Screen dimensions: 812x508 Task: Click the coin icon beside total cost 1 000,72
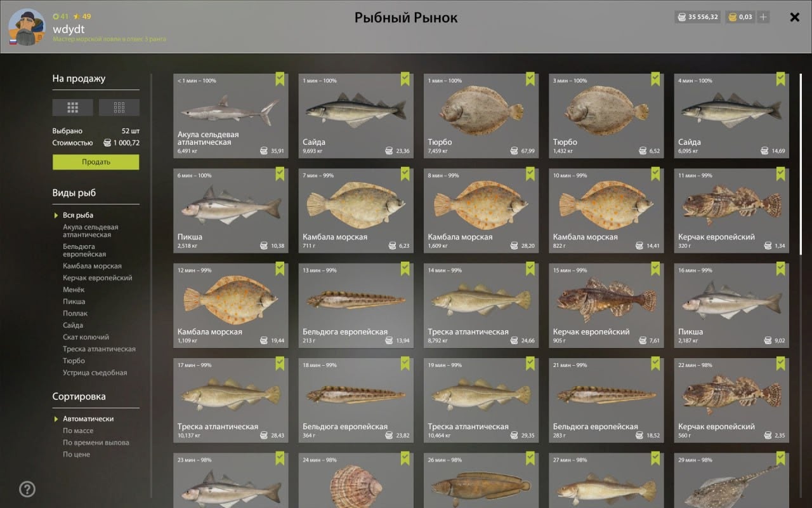pos(107,143)
